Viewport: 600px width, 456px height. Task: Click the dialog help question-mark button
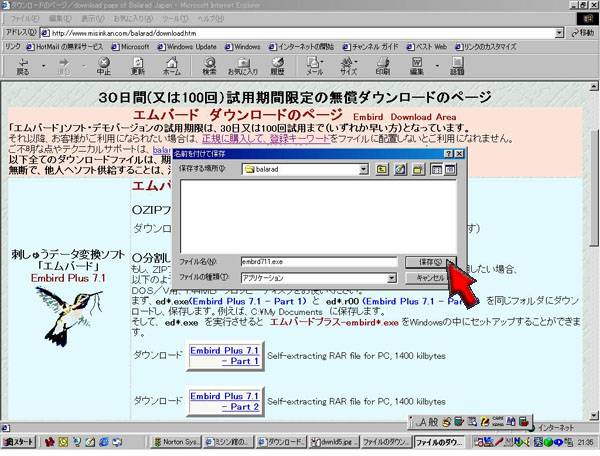click(448, 153)
